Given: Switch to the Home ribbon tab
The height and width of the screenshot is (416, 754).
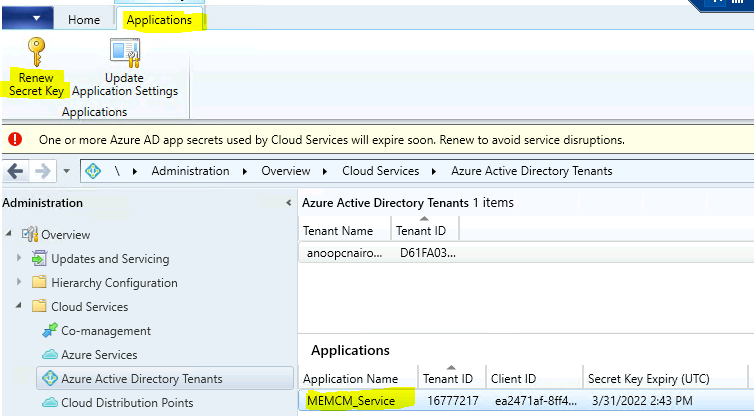Looking at the screenshot, I should coord(84,20).
